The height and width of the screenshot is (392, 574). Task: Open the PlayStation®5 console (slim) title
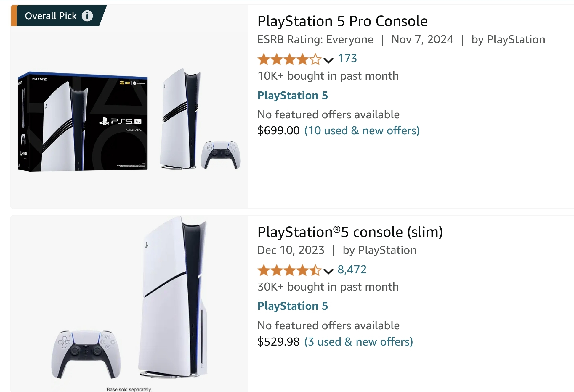(350, 232)
